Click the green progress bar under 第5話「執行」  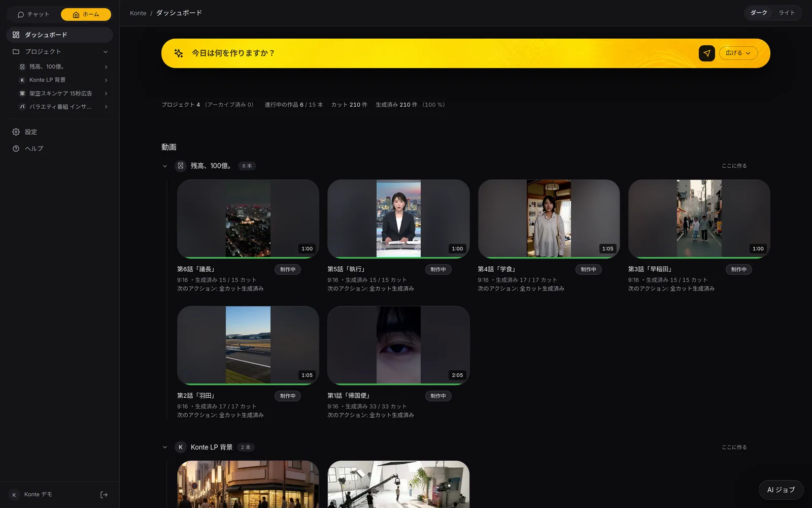tap(398, 258)
